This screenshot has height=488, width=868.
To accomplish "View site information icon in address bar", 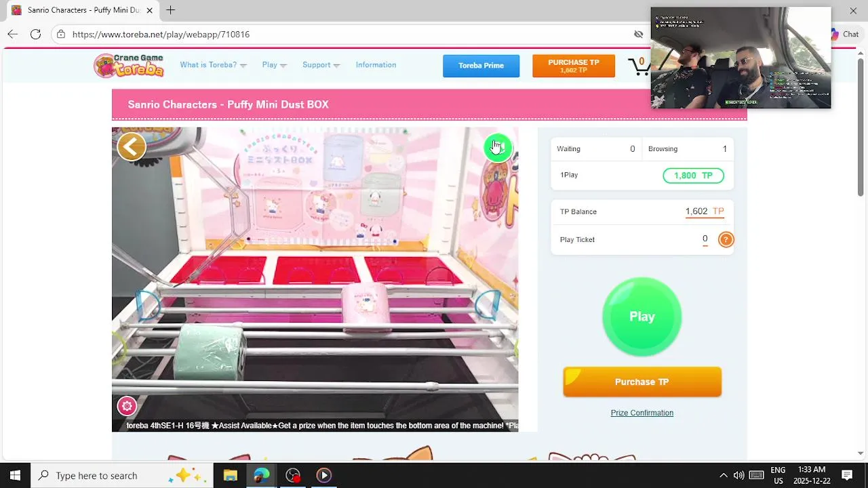I will [61, 34].
